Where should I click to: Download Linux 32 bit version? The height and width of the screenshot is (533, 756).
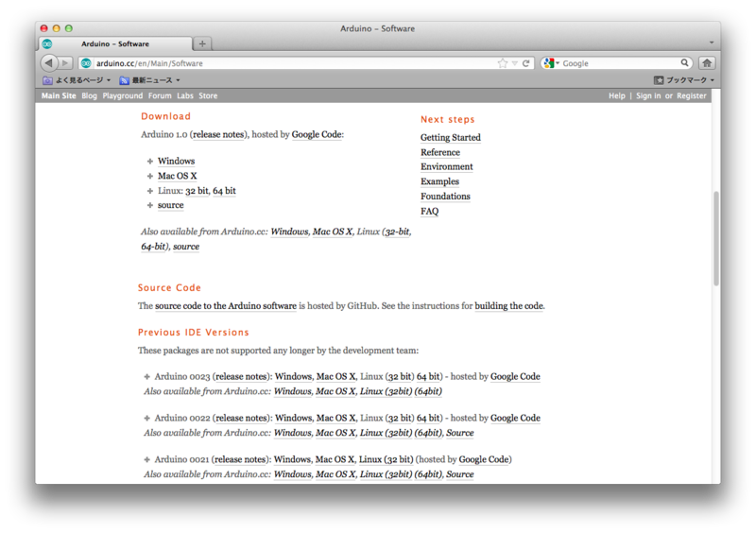[197, 191]
